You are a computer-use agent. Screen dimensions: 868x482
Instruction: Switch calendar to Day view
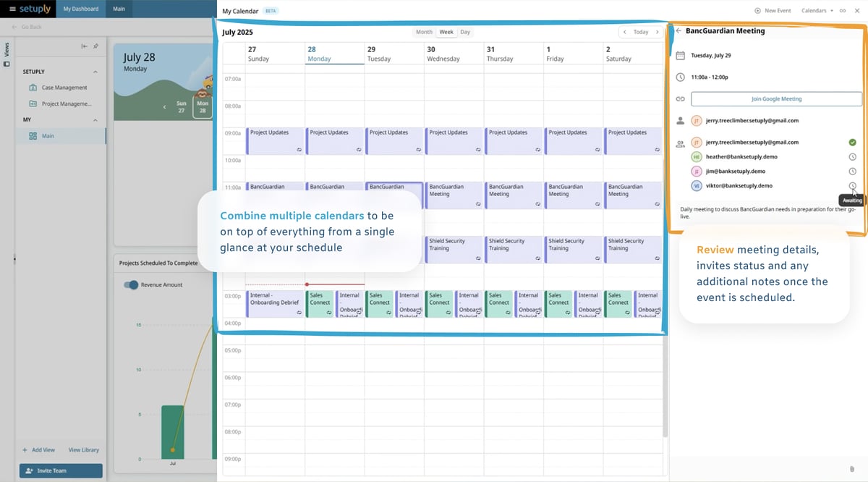(465, 32)
